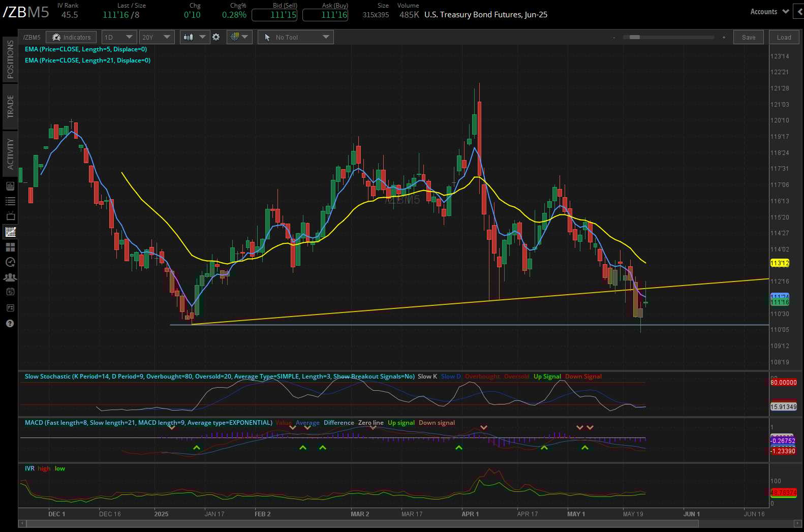804x532 pixels.
Task: Click the zoom in plus button
Action: 724,37
